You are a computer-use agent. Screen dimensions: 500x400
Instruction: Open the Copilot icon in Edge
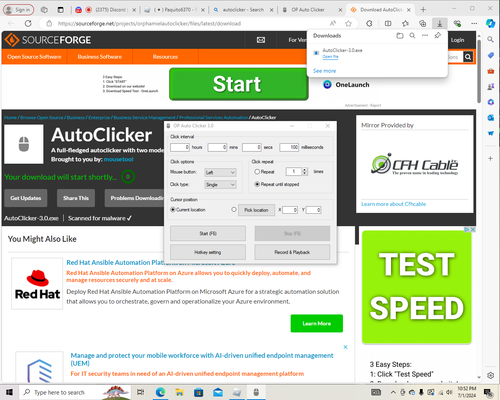pyautogui.click(x=490, y=23)
